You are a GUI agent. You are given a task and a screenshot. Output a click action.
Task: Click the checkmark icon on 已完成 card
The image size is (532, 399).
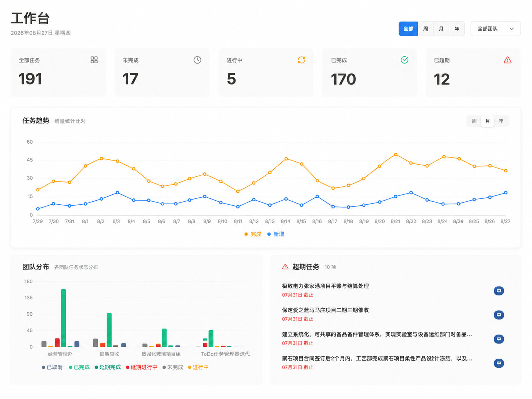pos(405,60)
